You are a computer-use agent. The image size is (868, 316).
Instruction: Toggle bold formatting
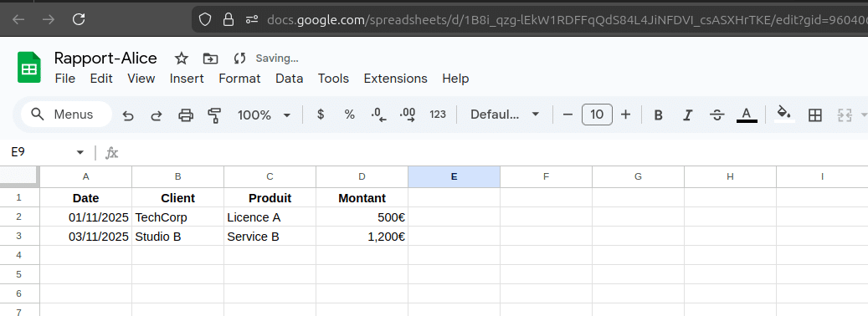click(x=658, y=115)
